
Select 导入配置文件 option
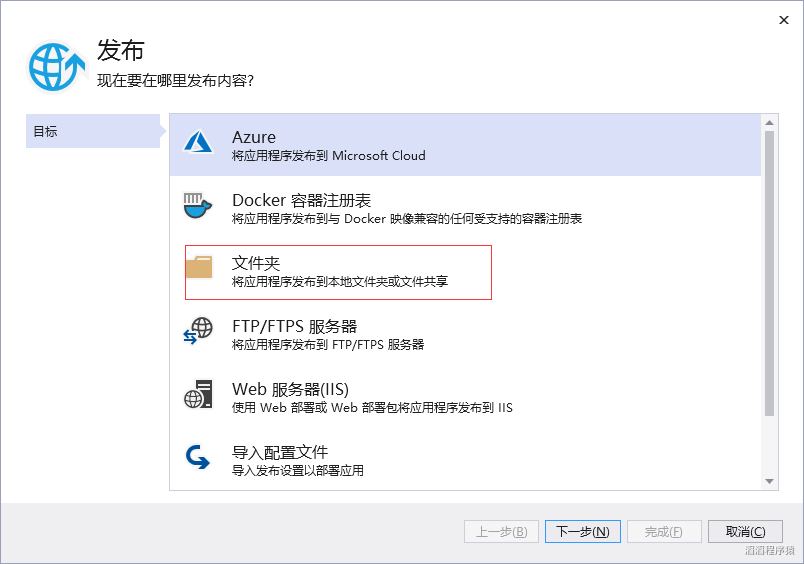point(465,460)
